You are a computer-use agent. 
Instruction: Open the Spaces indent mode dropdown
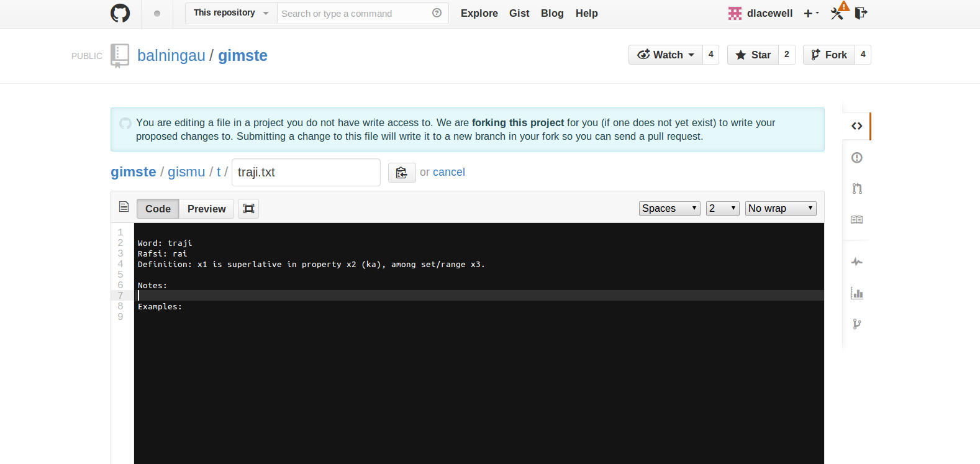[x=669, y=209]
